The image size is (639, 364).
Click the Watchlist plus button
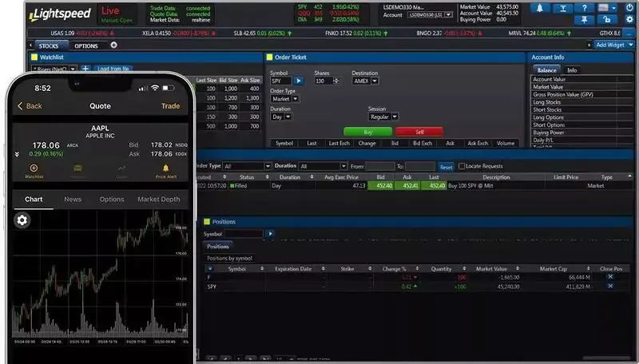85,69
